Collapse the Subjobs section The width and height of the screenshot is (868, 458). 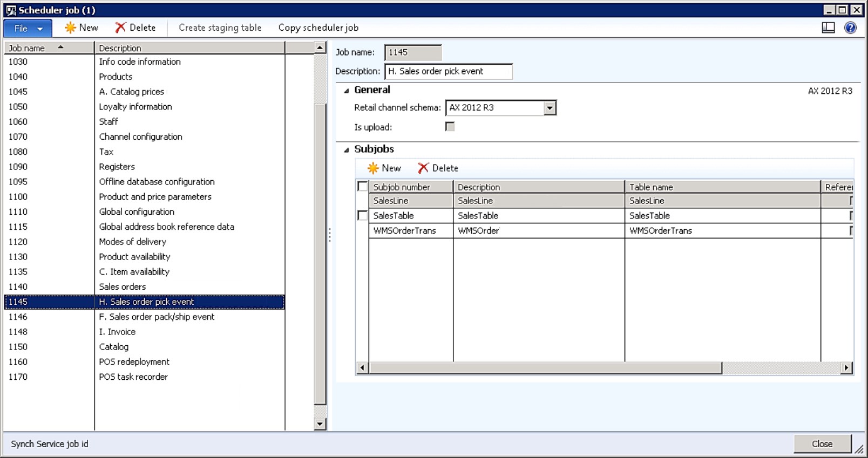[x=347, y=150]
